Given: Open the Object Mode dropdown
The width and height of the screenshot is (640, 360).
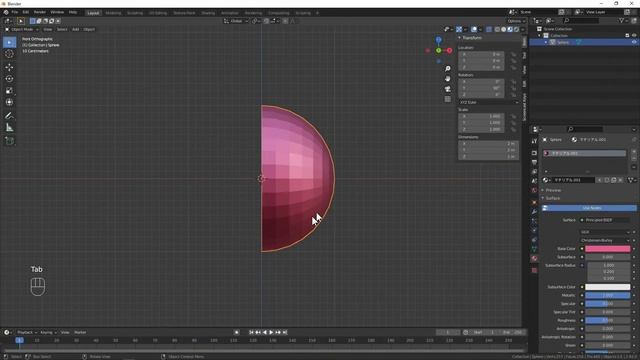Looking at the screenshot, I should tap(22, 29).
